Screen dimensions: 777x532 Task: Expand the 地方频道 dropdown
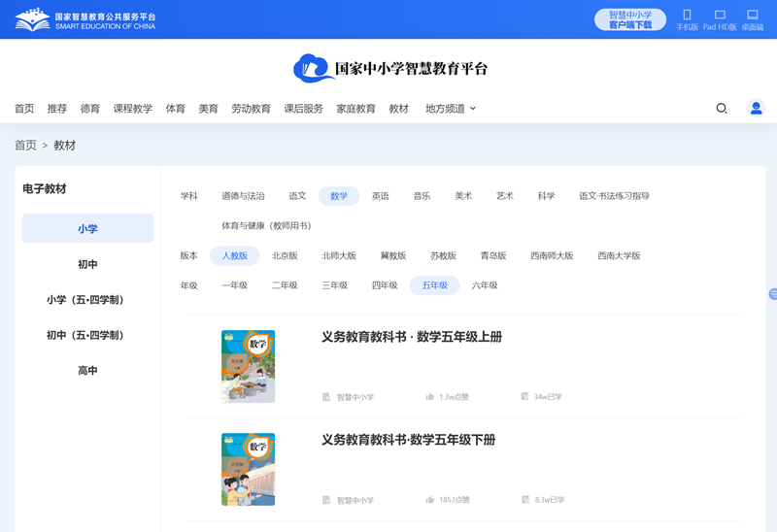click(x=451, y=109)
